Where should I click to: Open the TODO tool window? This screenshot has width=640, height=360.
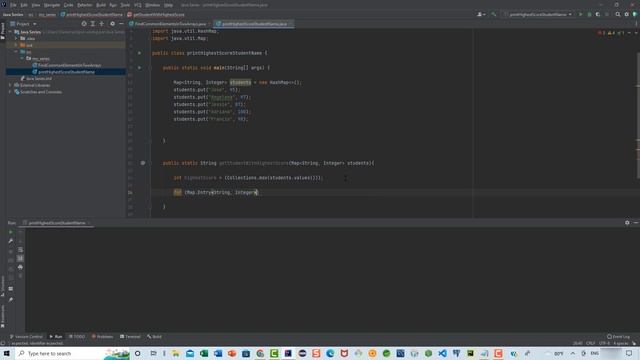pos(77,337)
